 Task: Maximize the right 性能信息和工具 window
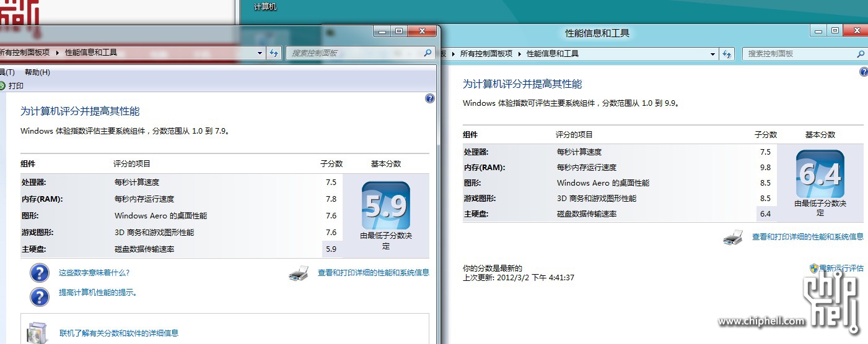pos(835,31)
